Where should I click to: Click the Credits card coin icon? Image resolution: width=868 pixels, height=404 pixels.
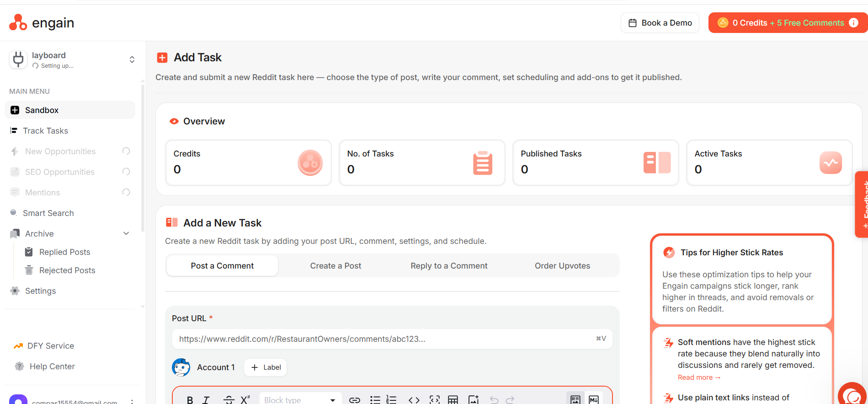(x=310, y=163)
